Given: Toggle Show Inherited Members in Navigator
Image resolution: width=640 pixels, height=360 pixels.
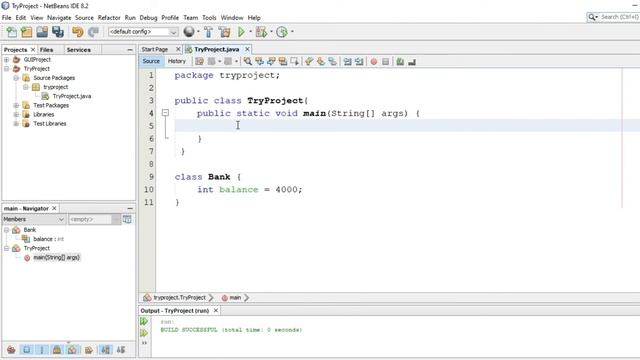Looking at the screenshot, I should pos(11,350).
